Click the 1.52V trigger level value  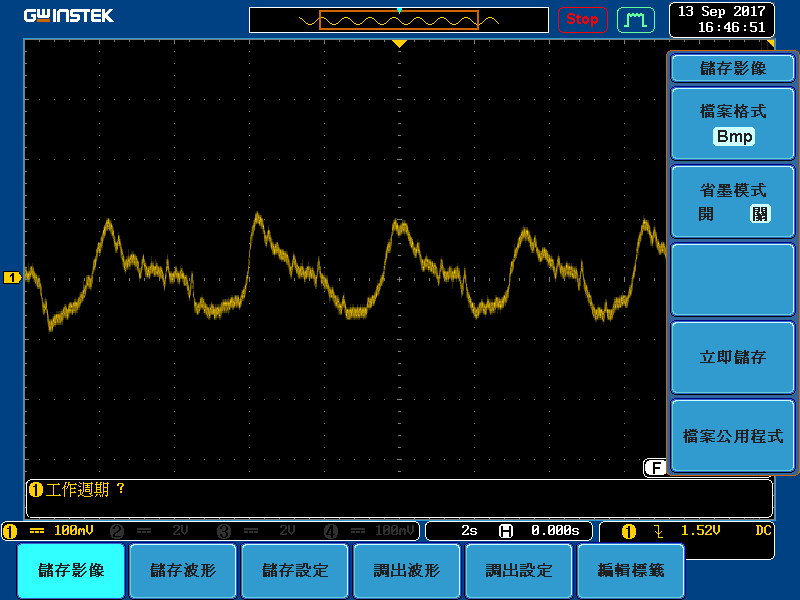point(701,531)
